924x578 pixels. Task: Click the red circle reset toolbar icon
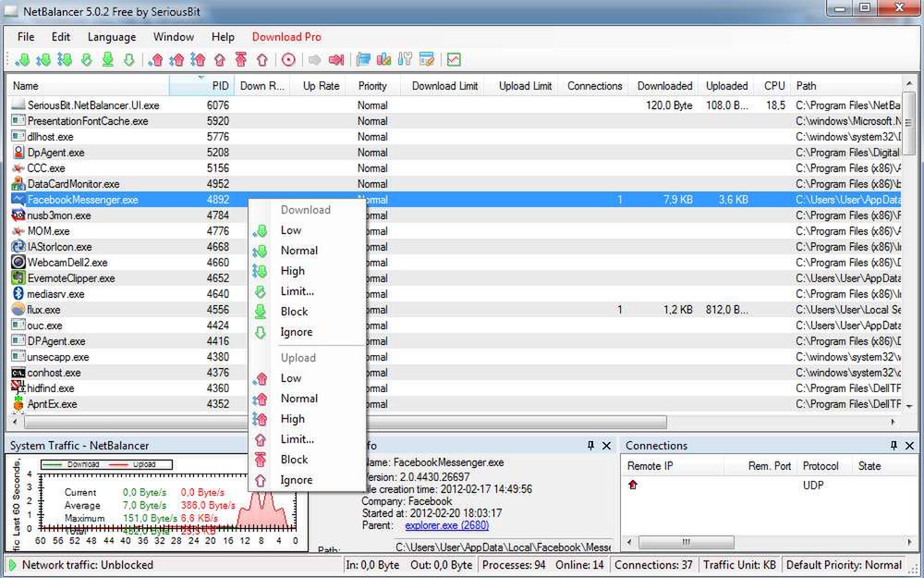pyautogui.click(x=288, y=59)
